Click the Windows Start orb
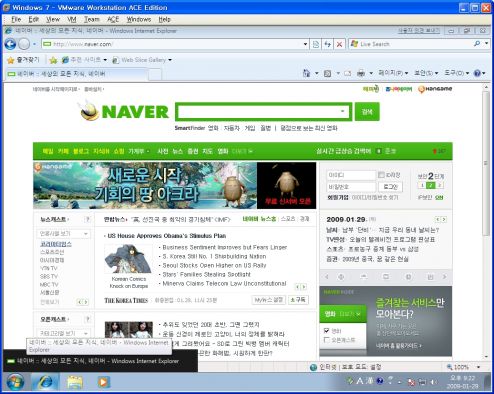The width and height of the screenshot is (494, 394). (15, 382)
